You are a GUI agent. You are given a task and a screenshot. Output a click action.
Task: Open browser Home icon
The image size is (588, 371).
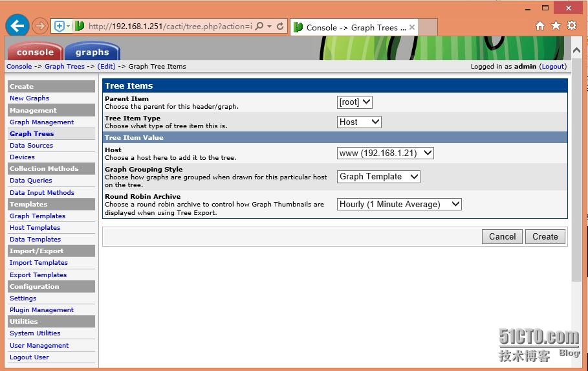click(x=539, y=25)
